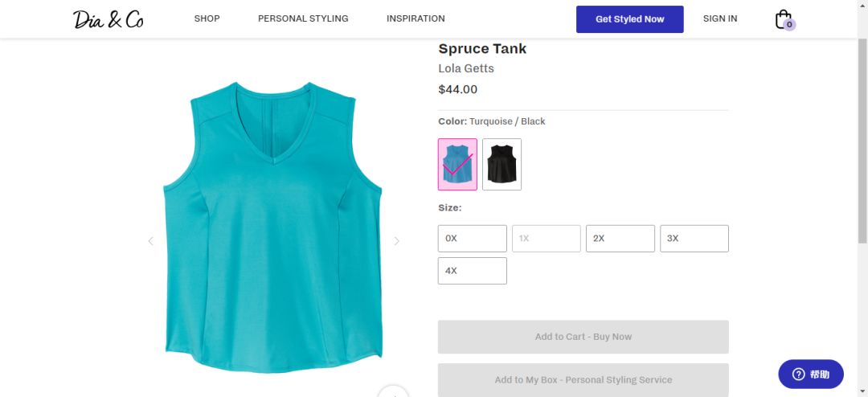Open the INSPIRATION menu
Screen dimensions: 868x397
pos(416,18)
